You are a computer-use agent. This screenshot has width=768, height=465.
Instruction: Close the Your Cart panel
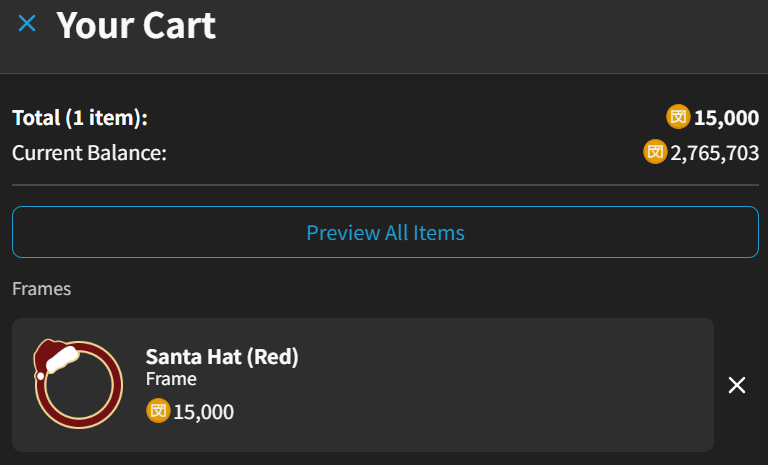click(27, 23)
